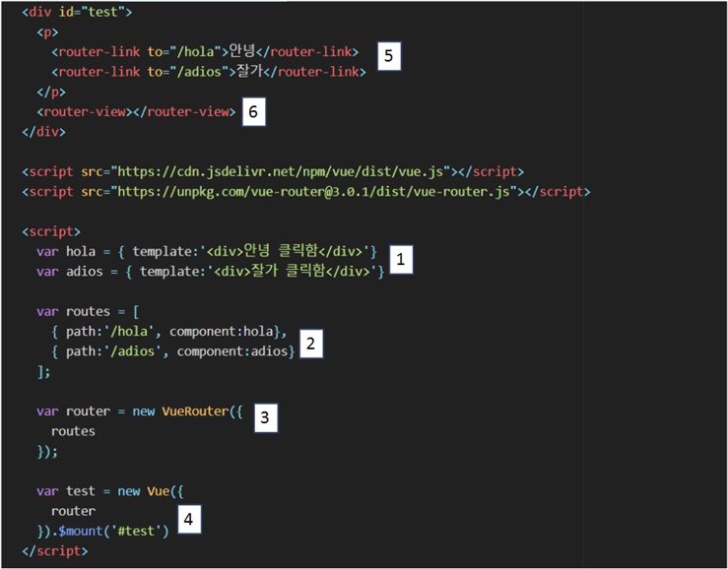Click 'test' in the var test declaration
Screen dimensions: 728x569
click(x=81, y=491)
